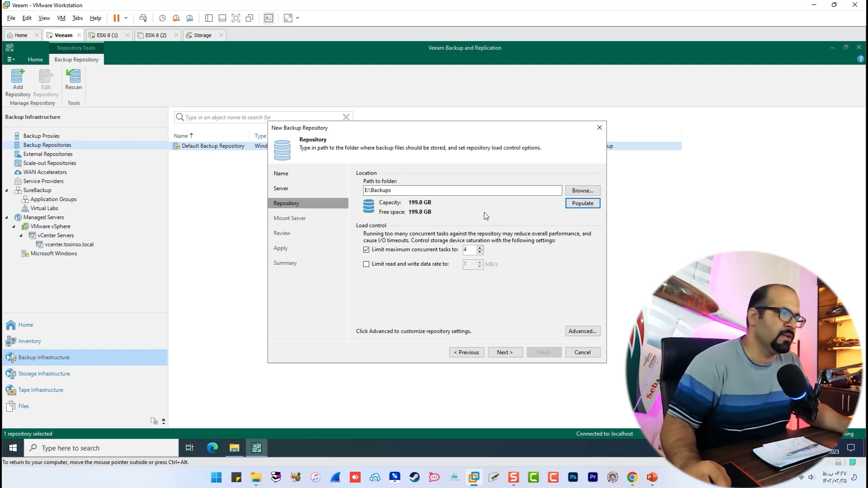Clear the repository search field
Screen dimensions: 868x488
[x=346, y=117]
